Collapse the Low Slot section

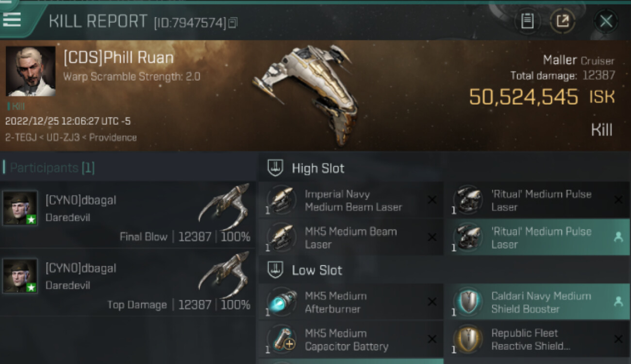click(275, 270)
